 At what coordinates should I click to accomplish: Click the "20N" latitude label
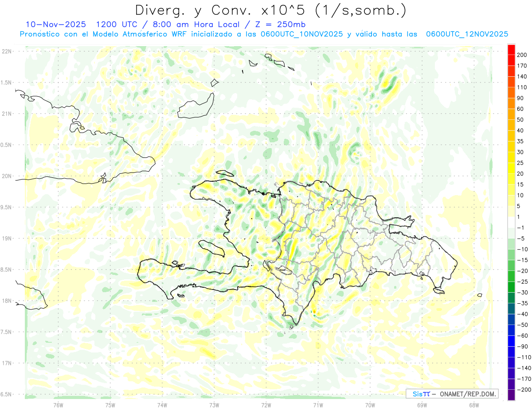tap(7, 176)
